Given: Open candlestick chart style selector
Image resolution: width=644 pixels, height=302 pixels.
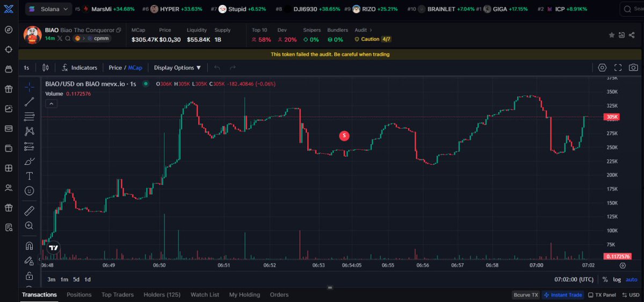Looking at the screenshot, I should (x=46, y=68).
